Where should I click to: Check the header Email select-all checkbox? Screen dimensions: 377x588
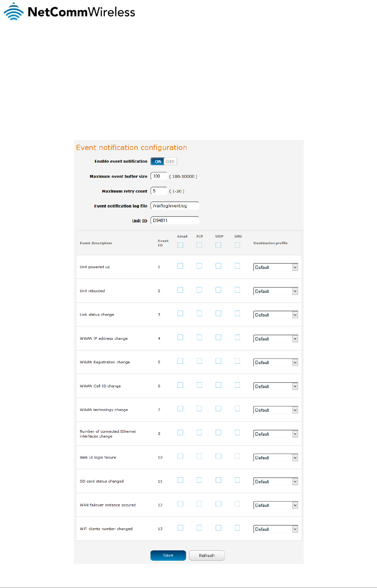point(180,245)
